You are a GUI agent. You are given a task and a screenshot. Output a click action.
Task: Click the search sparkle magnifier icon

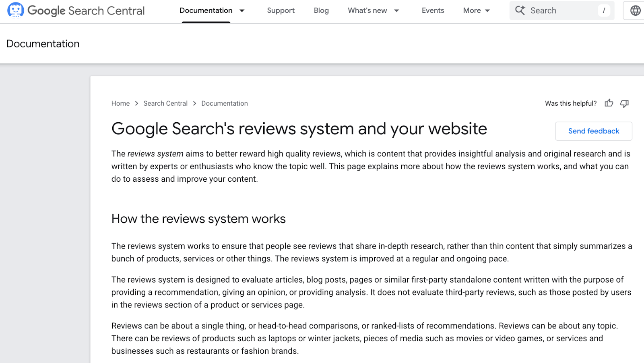(520, 10)
